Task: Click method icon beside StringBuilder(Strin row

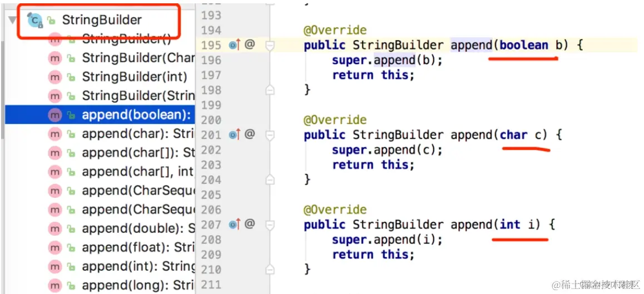Action: pyautogui.click(x=55, y=96)
